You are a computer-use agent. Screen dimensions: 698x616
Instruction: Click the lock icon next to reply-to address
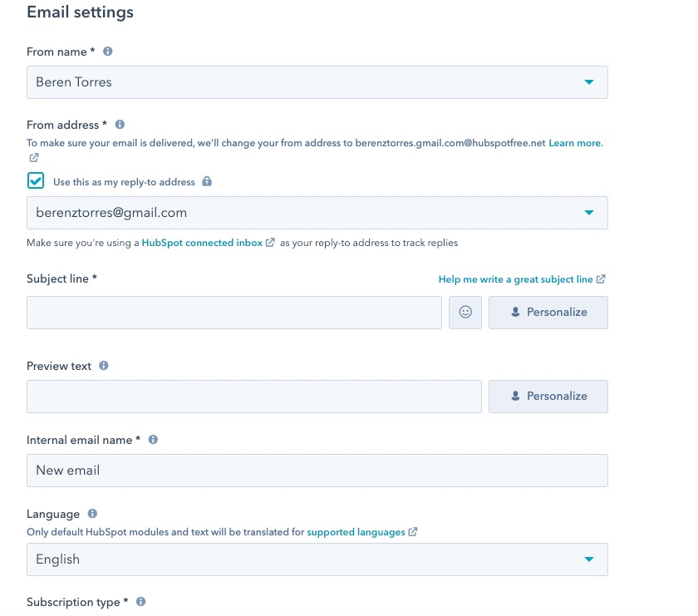[x=207, y=181]
